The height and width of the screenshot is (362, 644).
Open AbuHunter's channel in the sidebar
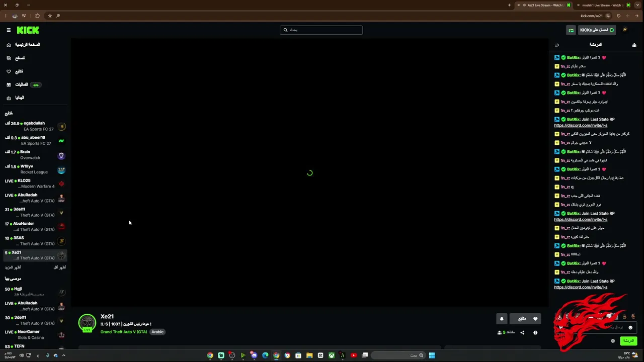(35, 226)
